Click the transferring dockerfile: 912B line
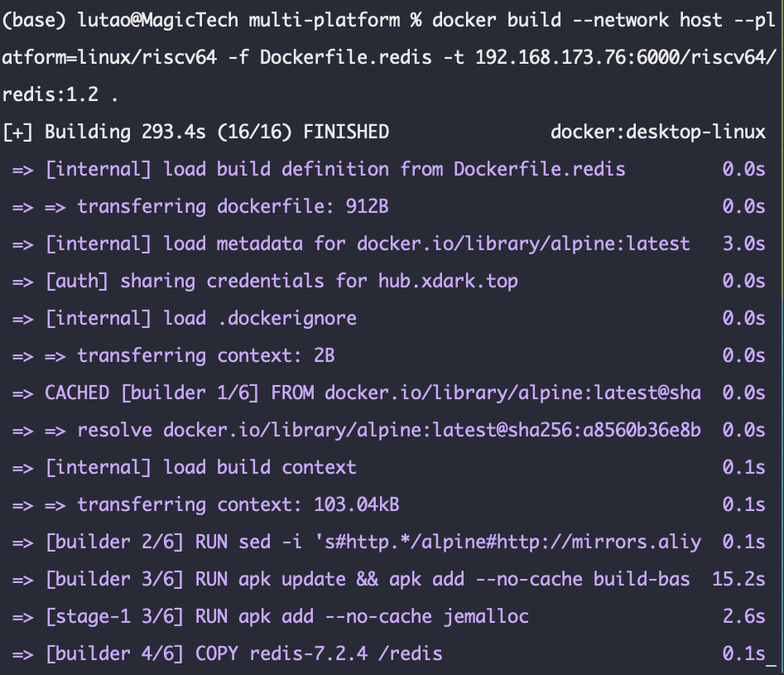The width and height of the screenshot is (784, 675). pos(233,206)
